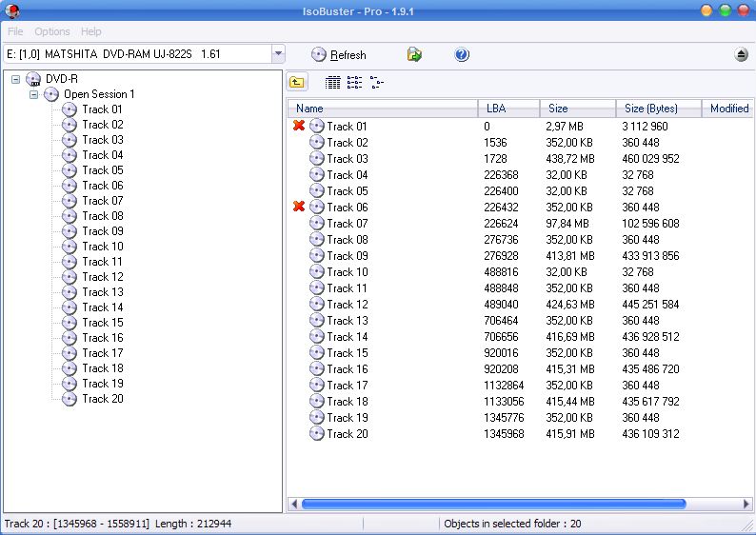Select Track 14 in the file list

(348, 337)
